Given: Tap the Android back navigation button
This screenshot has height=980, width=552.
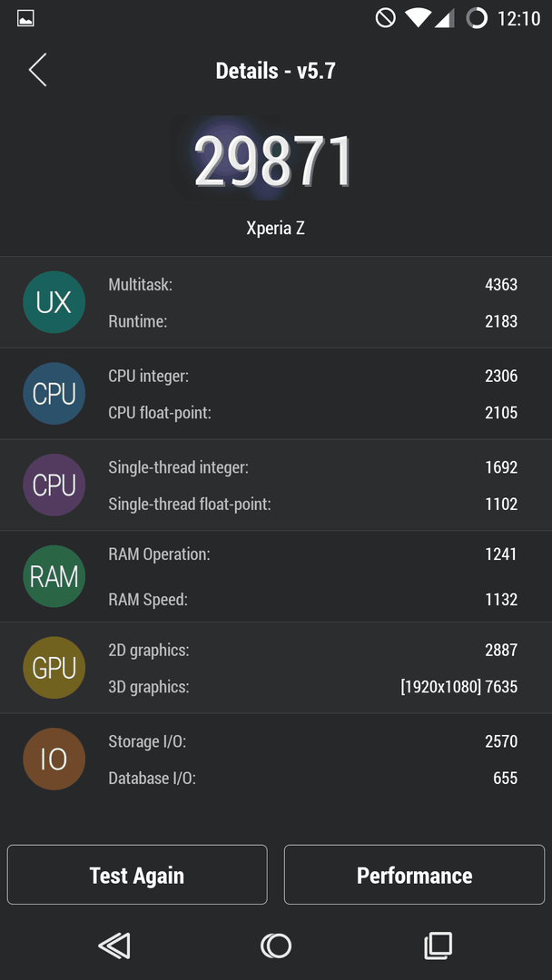Looking at the screenshot, I should (x=114, y=946).
